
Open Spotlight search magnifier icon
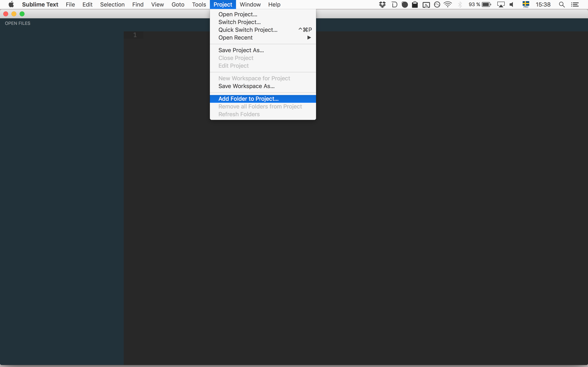point(562,5)
